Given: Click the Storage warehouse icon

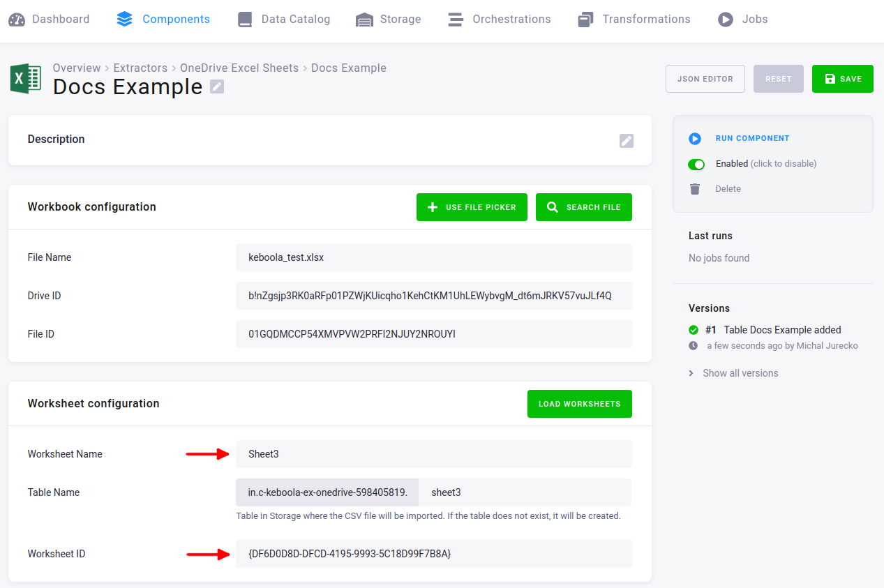Looking at the screenshot, I should [x=364, y=20].
